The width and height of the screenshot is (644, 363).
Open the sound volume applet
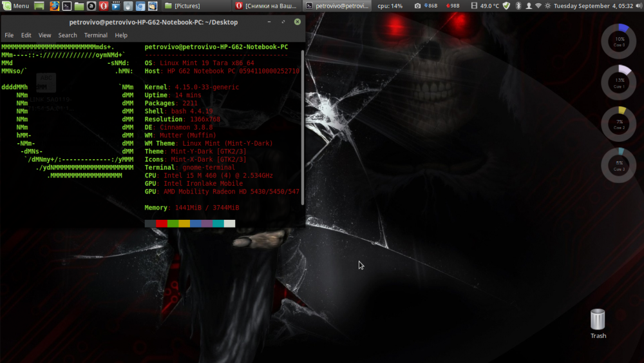pos(639,6)
